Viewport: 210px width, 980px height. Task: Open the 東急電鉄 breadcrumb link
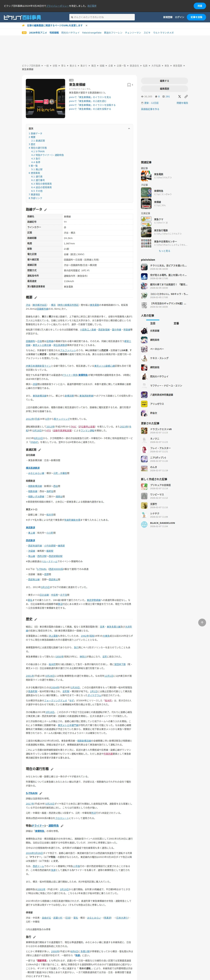click(x=177, y=66)
